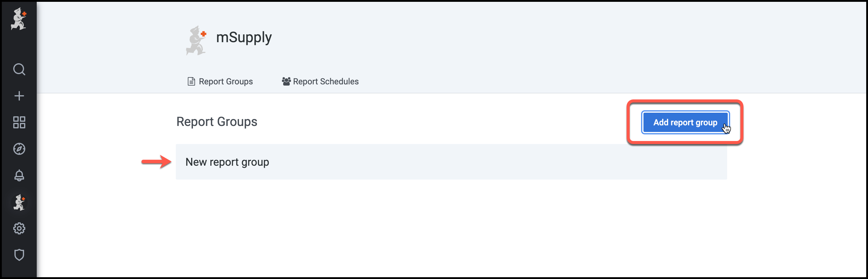
Task: Click the Add report group button
Action: (x=685, y=122)
